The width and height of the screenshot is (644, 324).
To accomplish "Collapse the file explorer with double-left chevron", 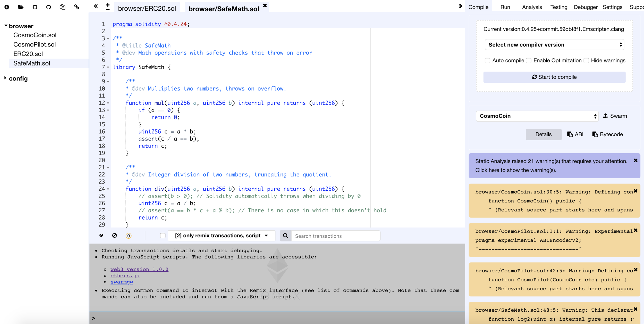I will click(x=96, y=6).
